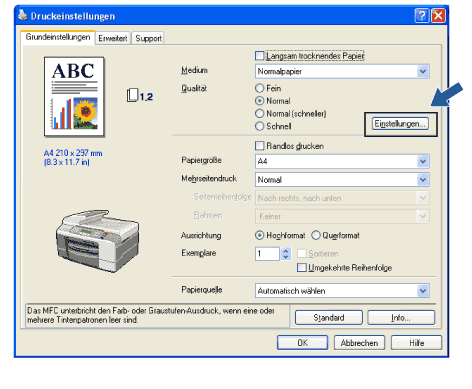Expand the Mehrseitendruck dropdown

[423, 180]
